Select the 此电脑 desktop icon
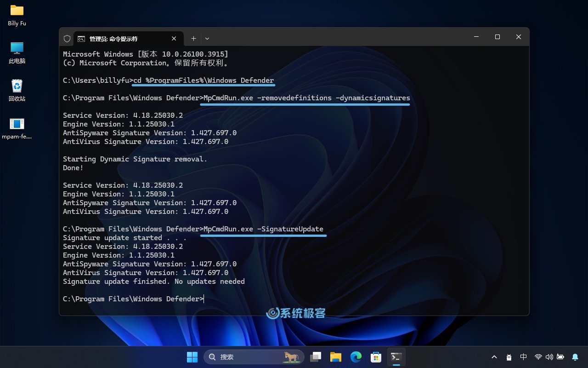The width and height of the screenshot is (588, 368). [17, 53]
